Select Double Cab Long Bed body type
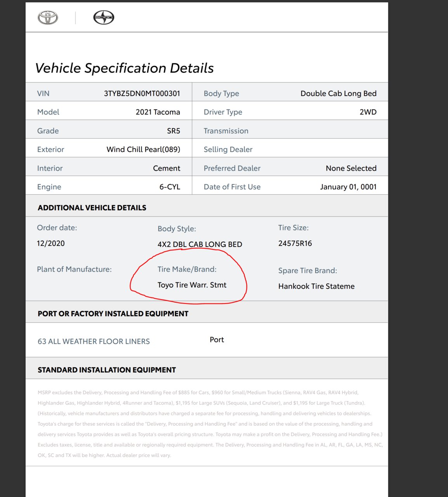Screen dimensions: 448x497 (339, 93)
